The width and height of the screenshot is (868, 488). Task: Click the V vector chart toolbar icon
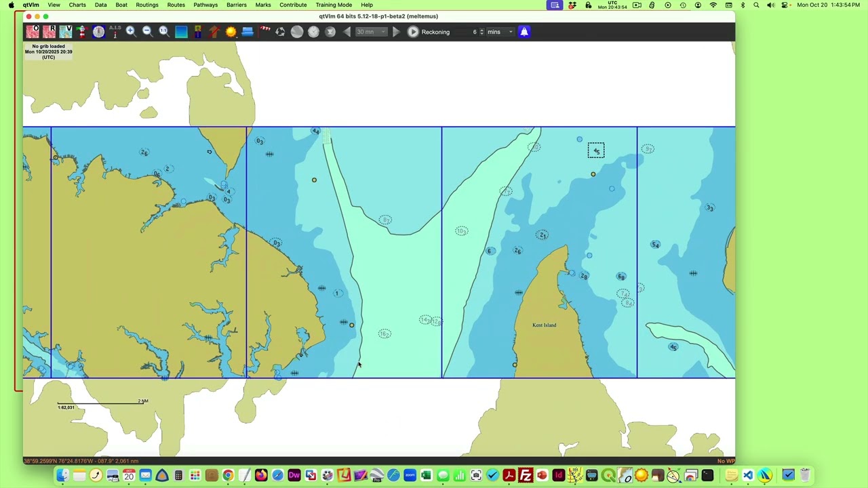pos(66,31)
